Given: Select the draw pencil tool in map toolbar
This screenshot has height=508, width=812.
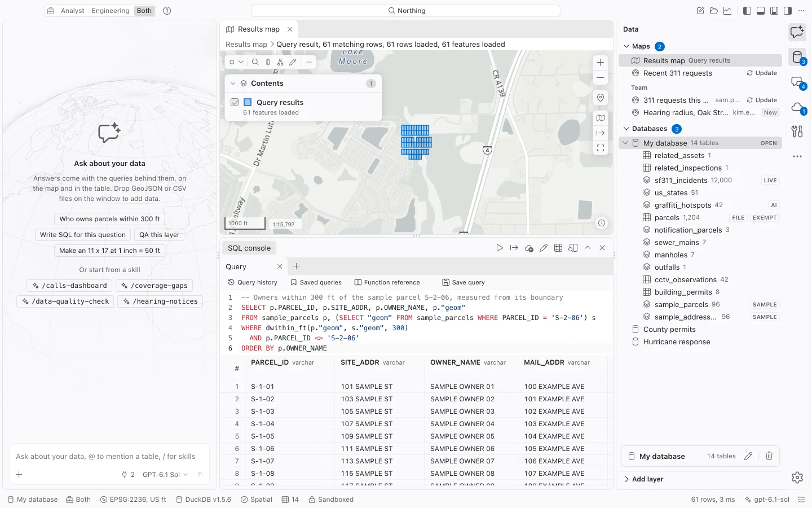Looking at the screenshot, I should [x=293, y=62].
